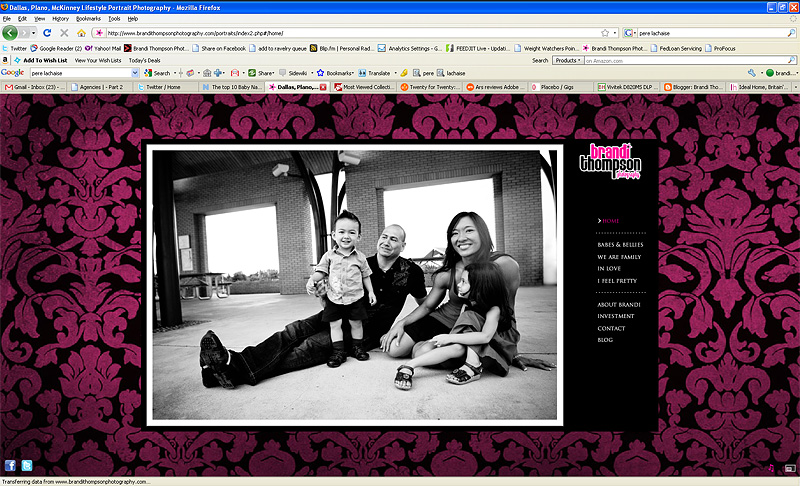Screen dimensions: 800x486
Task: Click the Stop loading X button
Action: [64, 33]
